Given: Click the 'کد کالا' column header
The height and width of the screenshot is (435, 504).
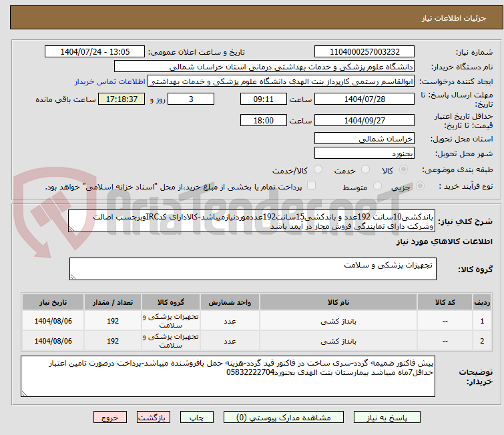Looking at the screenshot, I should pos(445,302).
